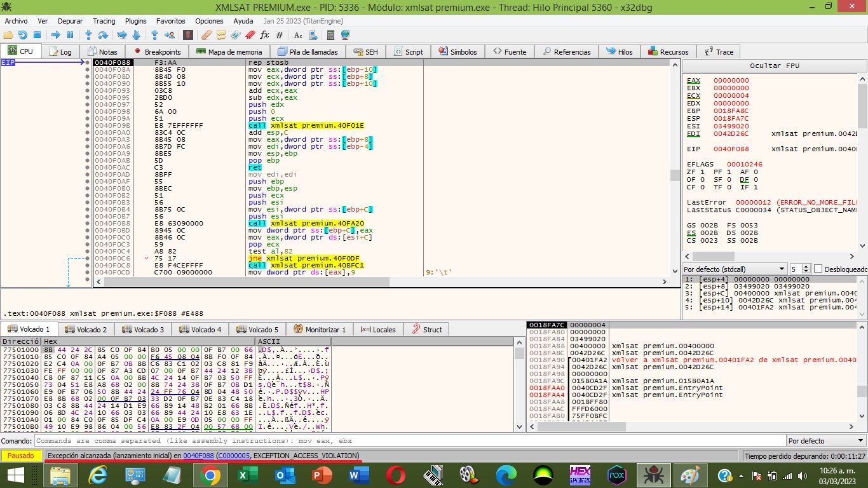Select the rep stosb instruction row

[381, 63]
